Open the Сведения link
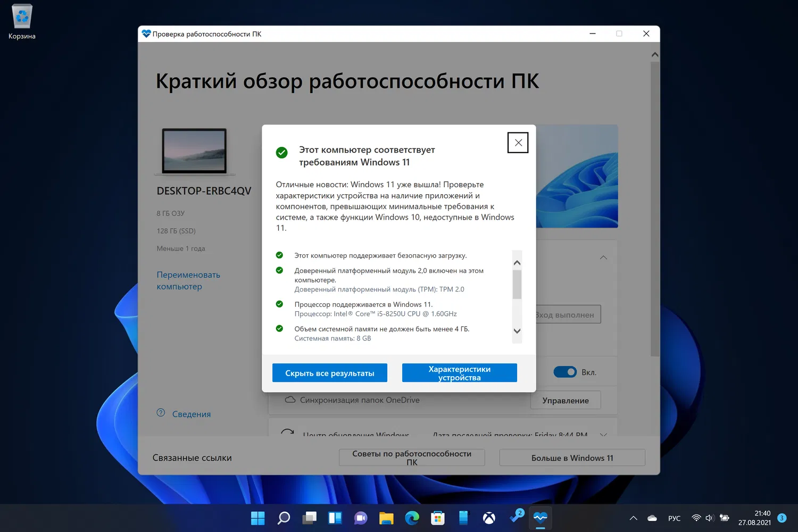The image size is (798, 532). (192, 414)
